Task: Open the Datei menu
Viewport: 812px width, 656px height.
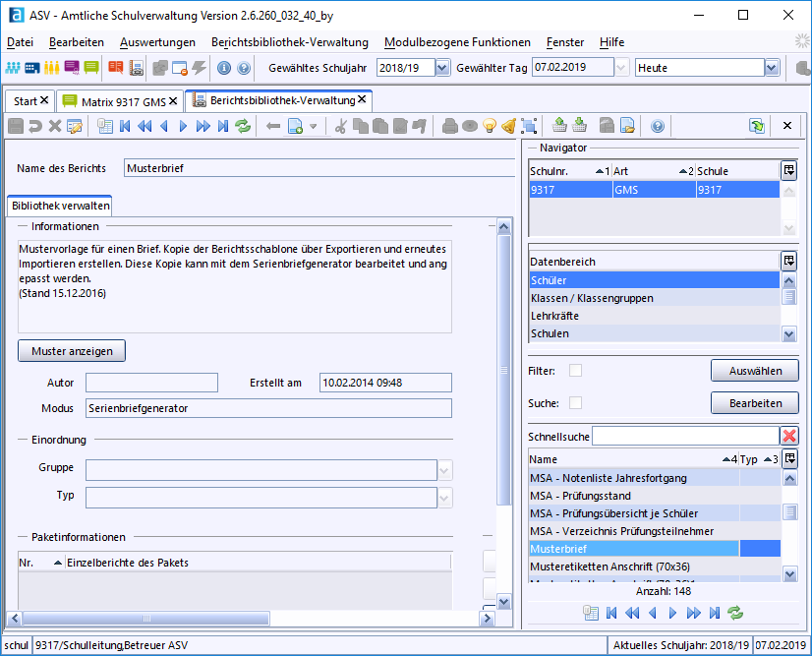Action: tap(20, 42)
